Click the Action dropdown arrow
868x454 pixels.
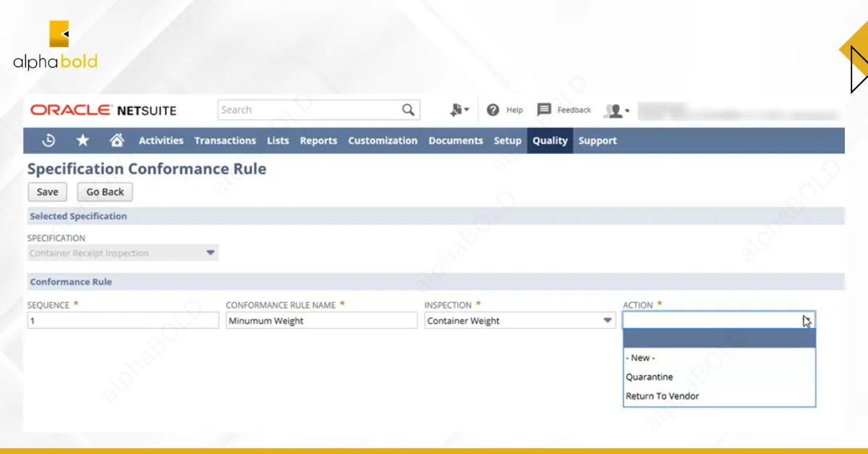[807, 320]
